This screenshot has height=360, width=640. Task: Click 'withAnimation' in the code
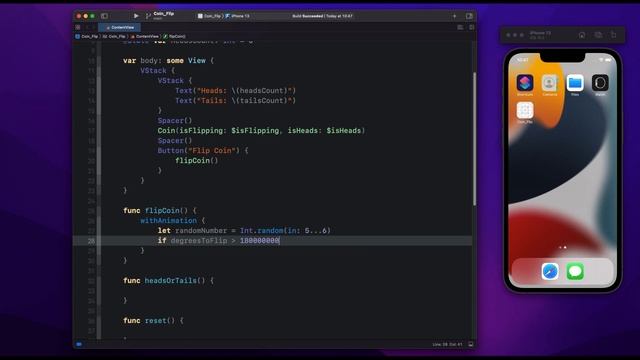169,220
